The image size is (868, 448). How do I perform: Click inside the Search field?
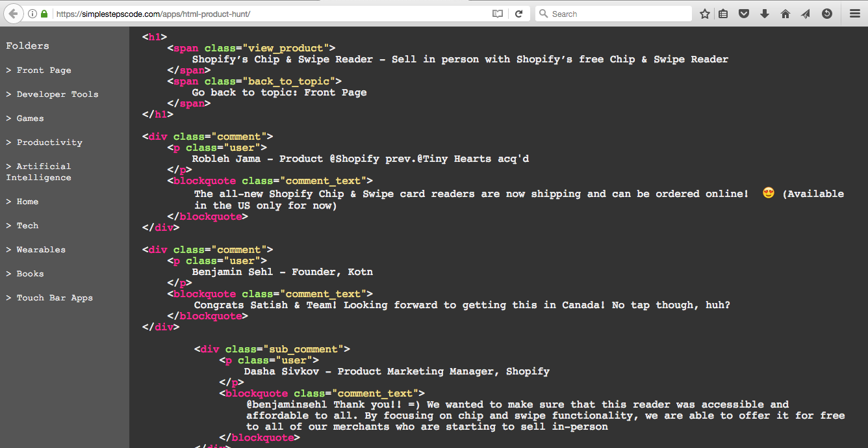611,13
